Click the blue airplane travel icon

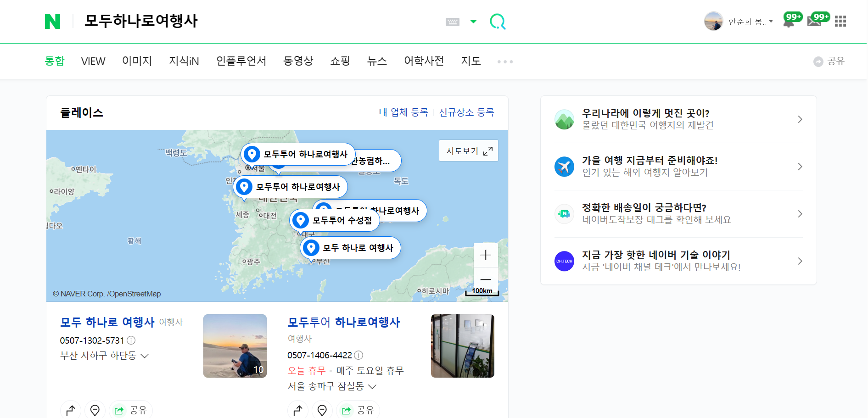pos(564,167)
